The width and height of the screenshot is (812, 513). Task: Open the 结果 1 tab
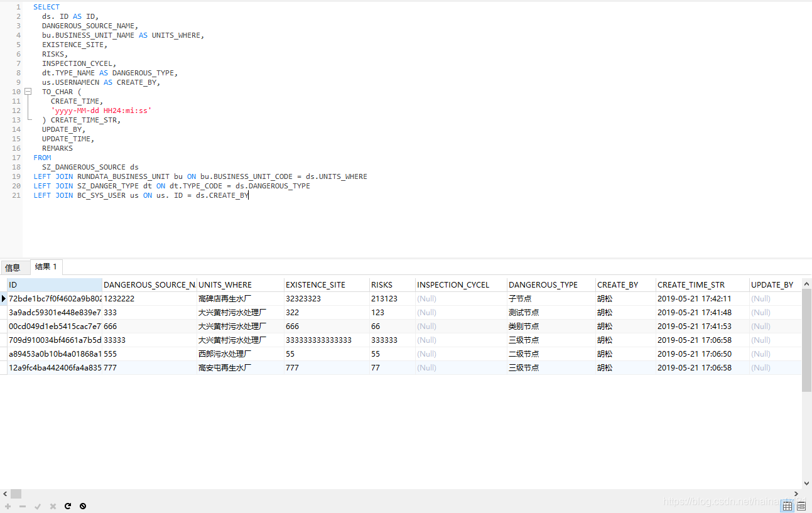tap(46, 267)
